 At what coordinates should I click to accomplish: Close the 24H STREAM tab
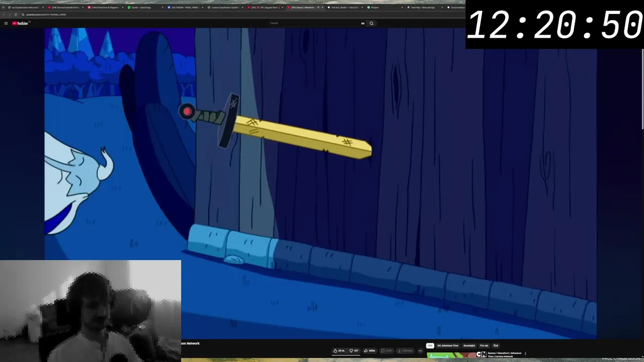[202, 8]
